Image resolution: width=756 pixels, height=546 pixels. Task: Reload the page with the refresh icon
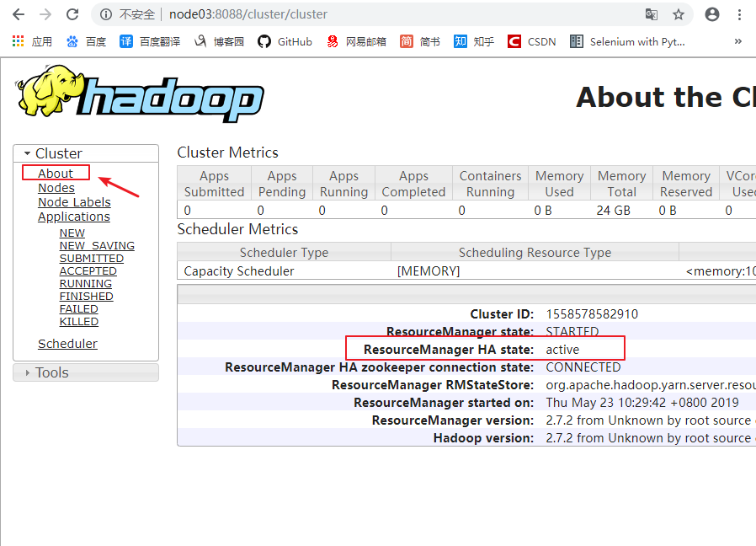coord(72,14)
